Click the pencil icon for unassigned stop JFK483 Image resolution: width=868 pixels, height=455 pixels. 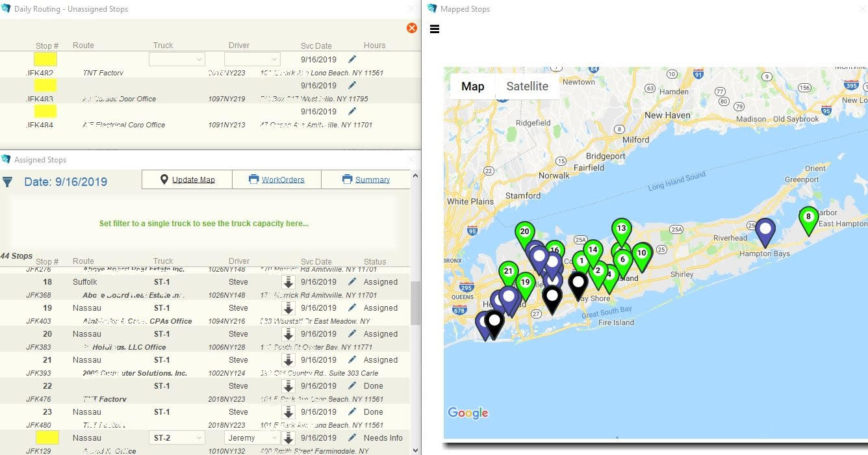[352, 85]
